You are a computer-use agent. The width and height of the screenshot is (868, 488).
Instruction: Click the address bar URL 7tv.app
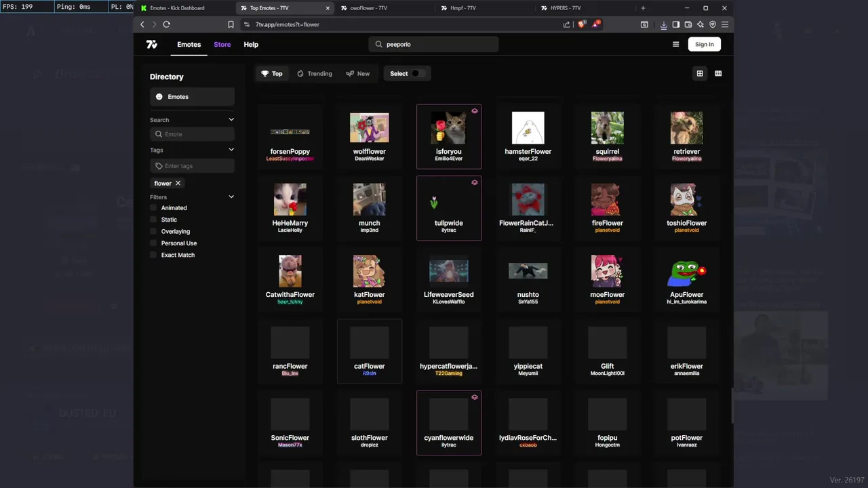[287, 24]
